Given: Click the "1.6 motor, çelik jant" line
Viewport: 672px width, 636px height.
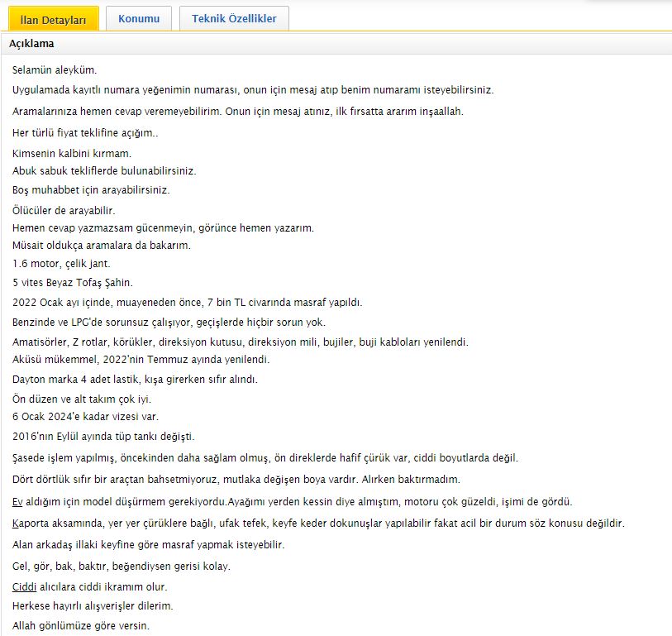Looking at the screenshot, I should click(x=61, y=264).
